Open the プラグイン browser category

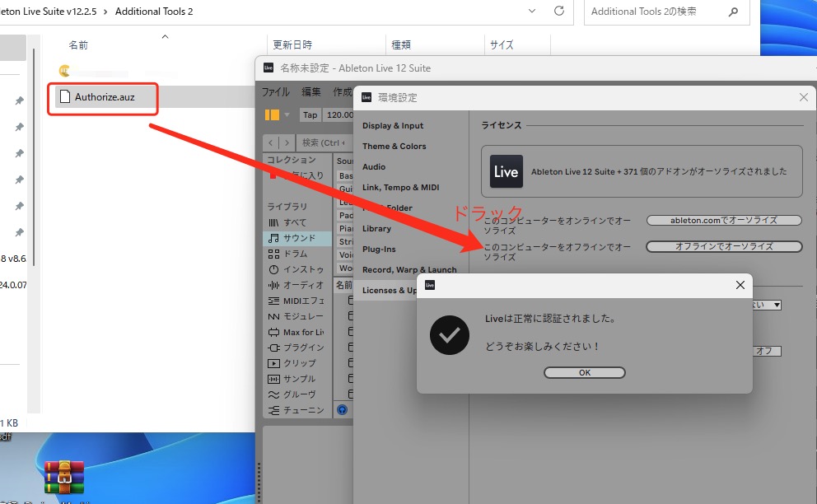pyautogui.click(x=297, y=348)
